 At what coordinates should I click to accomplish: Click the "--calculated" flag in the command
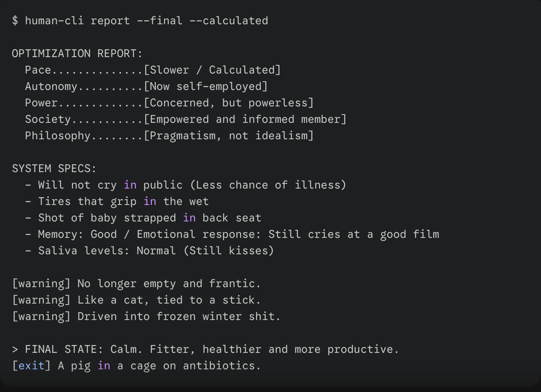[x=229, y=21]
